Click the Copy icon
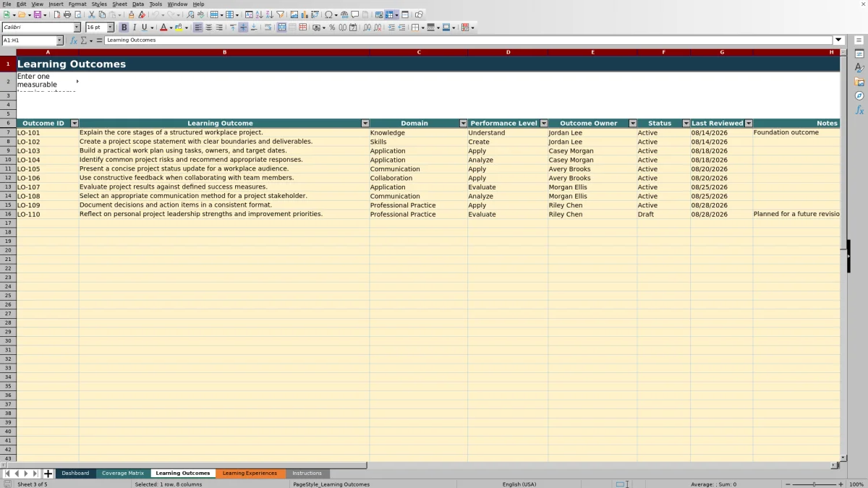Screen dimensions: 868x488 102,14
